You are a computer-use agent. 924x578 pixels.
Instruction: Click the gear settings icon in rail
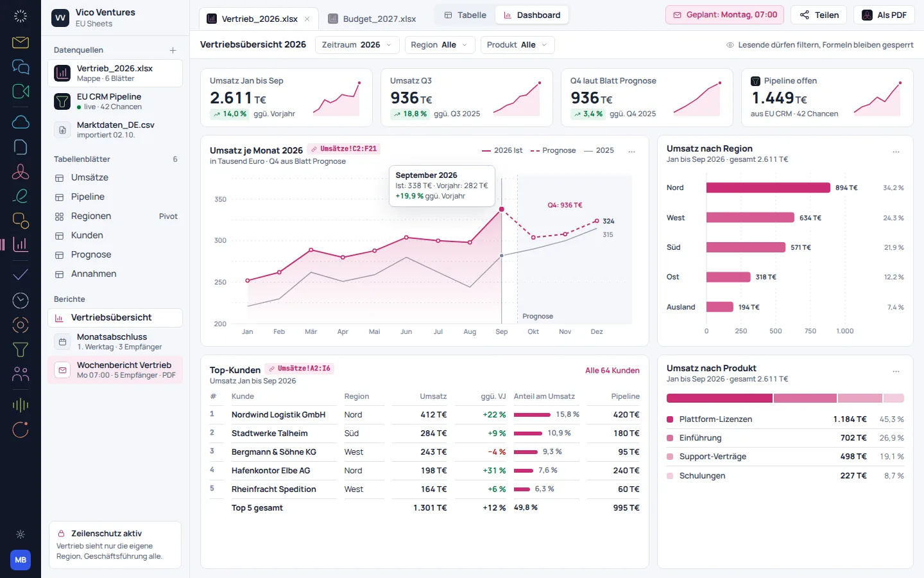21,534
